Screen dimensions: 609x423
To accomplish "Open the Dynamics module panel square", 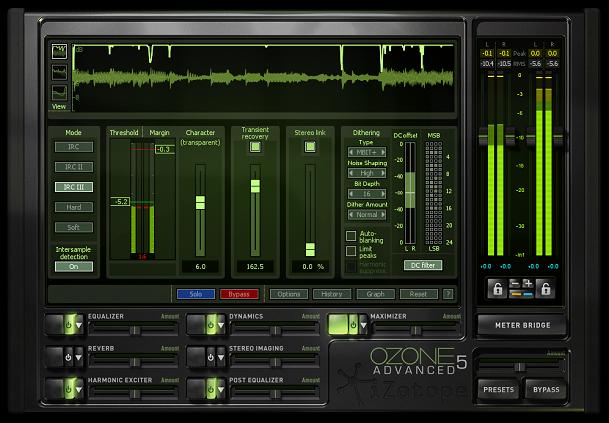I will pyautogui.click(x=196, y=325).
